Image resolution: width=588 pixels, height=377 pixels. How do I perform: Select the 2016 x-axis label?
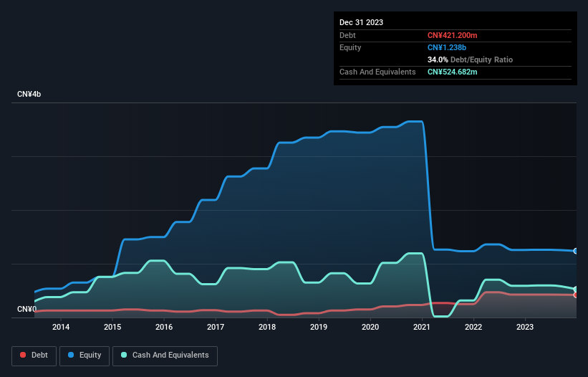(164, 327)
